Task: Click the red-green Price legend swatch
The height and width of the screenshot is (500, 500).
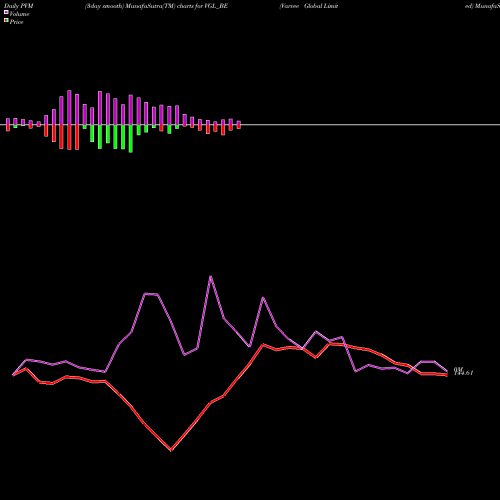Action: [6, 20]
